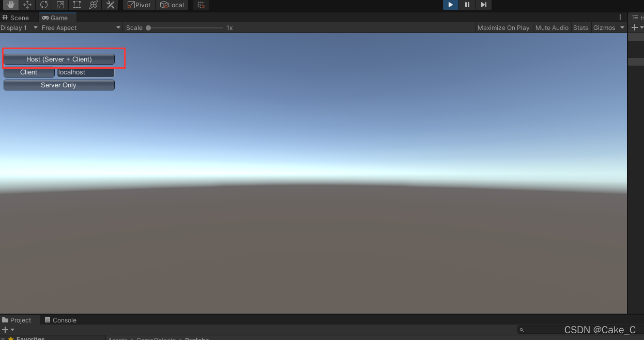Click the localhost address field

pyautogui.click(x=85, y=72)
